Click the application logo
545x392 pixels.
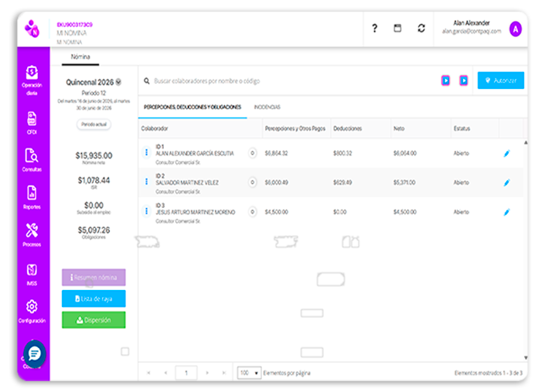[32, 29]
